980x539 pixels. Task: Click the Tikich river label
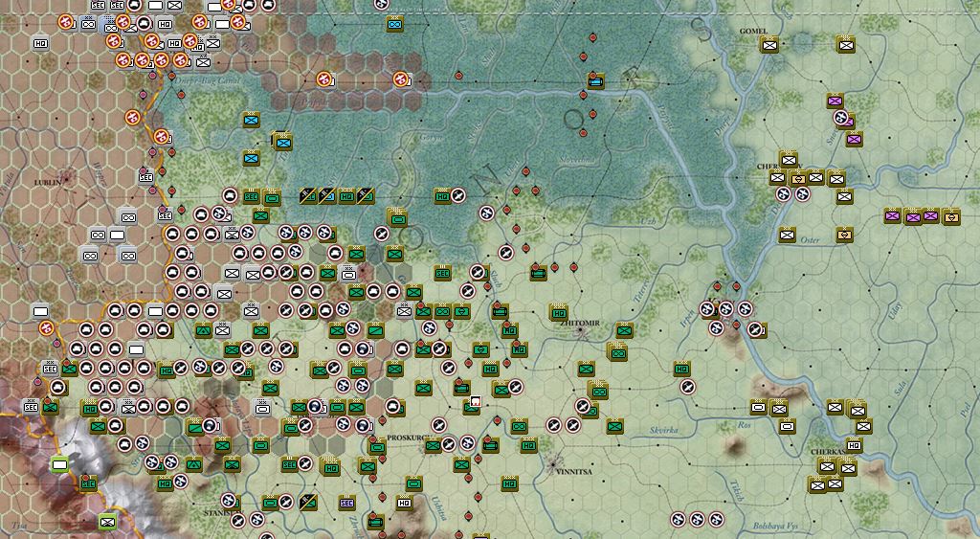click(738, 491)
